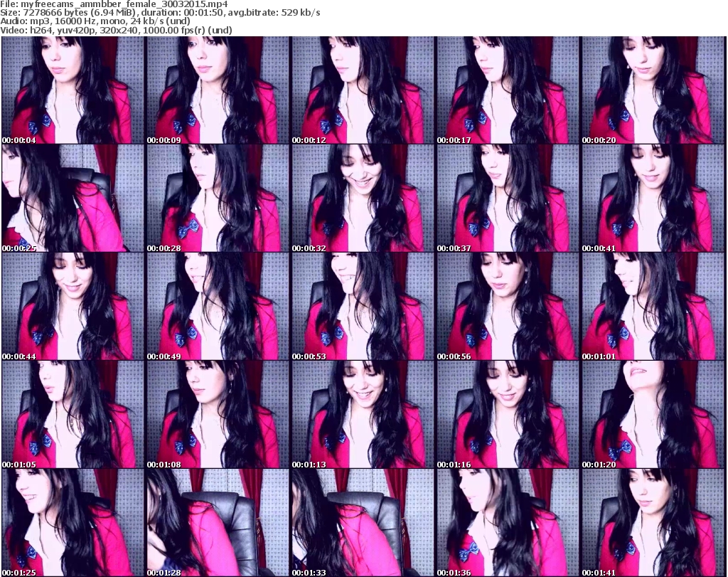Open the thumbnail stamped 00:00:32
The height and width of the screenshot is (577, 728).
[363, 198]
